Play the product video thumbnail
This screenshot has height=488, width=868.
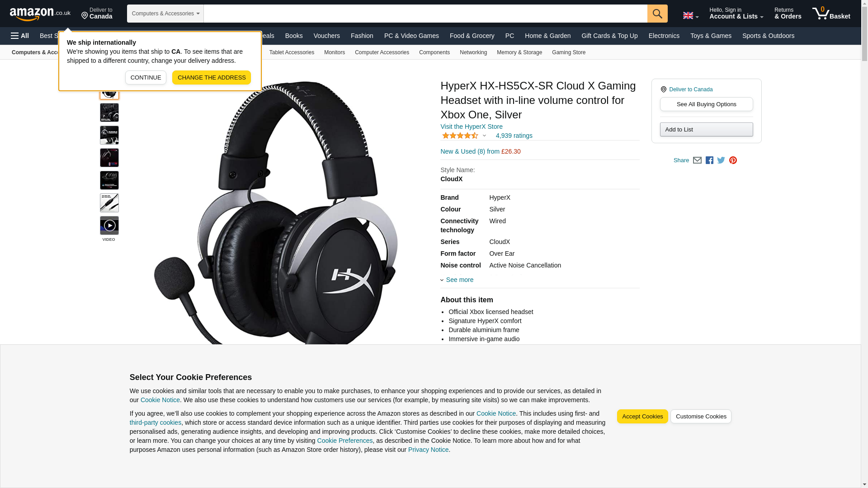pos(109,225)
